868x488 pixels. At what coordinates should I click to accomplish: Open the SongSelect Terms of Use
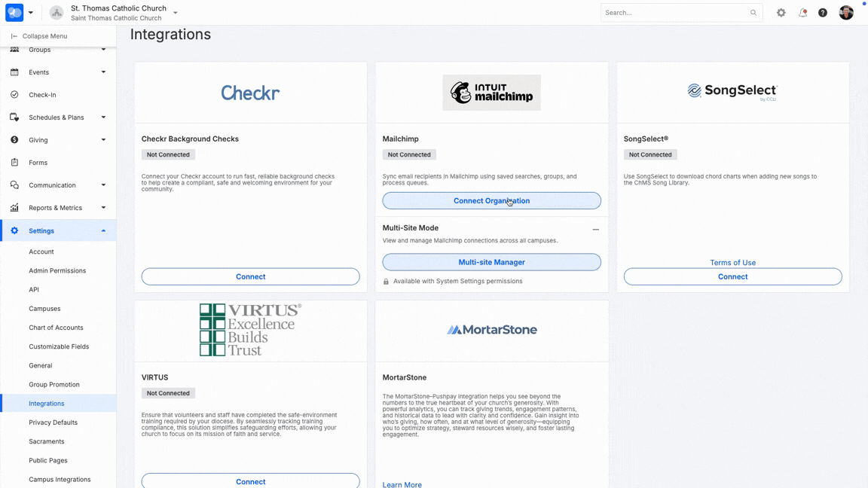click(x=732, y=262)
